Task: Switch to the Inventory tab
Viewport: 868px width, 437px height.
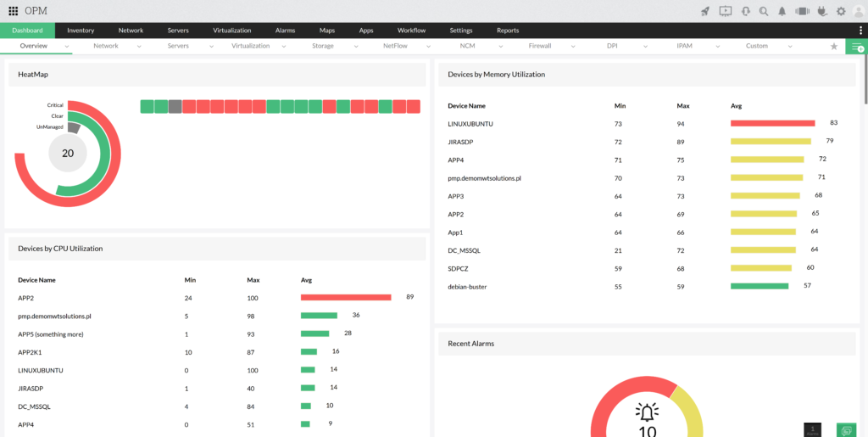Action: click(x=81, y=31)
